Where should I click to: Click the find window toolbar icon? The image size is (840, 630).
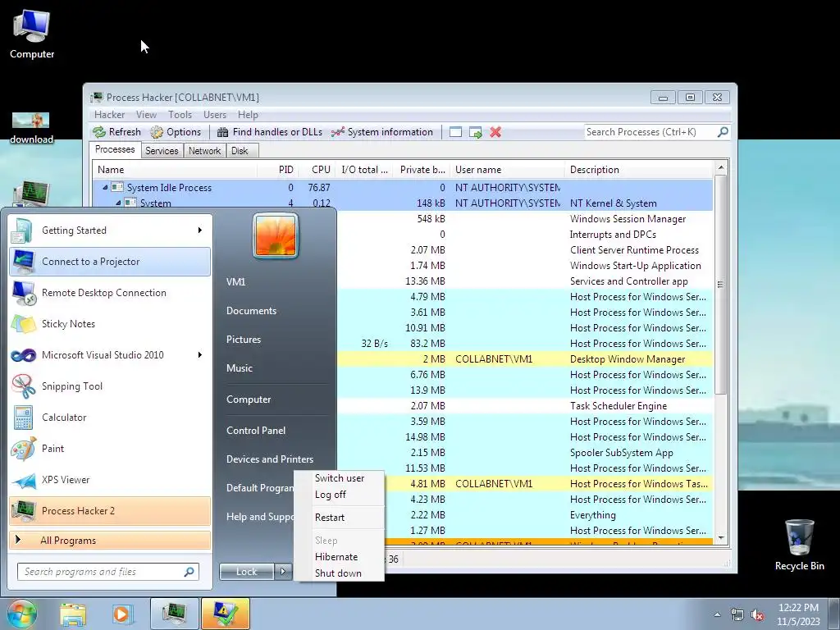455,132
